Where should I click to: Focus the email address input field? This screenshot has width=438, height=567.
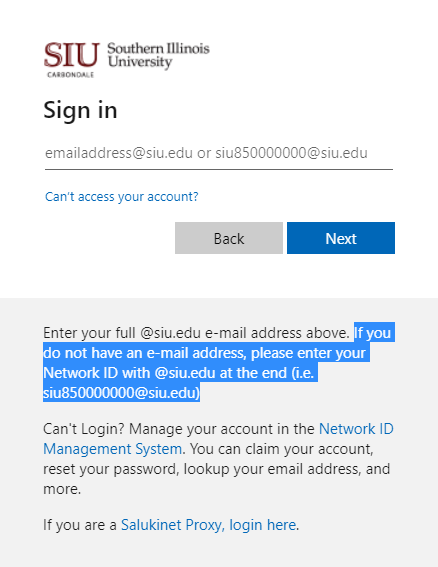(x=219, y=153)
